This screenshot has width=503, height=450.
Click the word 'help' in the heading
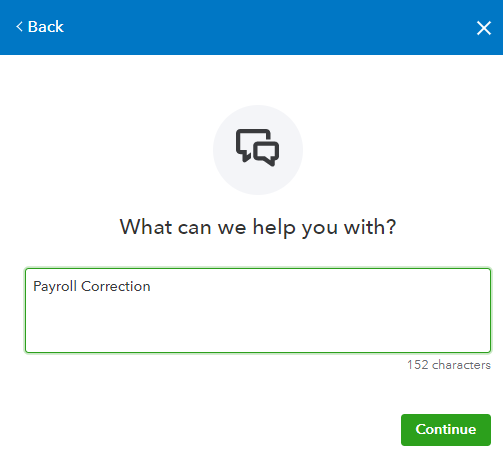274,228
